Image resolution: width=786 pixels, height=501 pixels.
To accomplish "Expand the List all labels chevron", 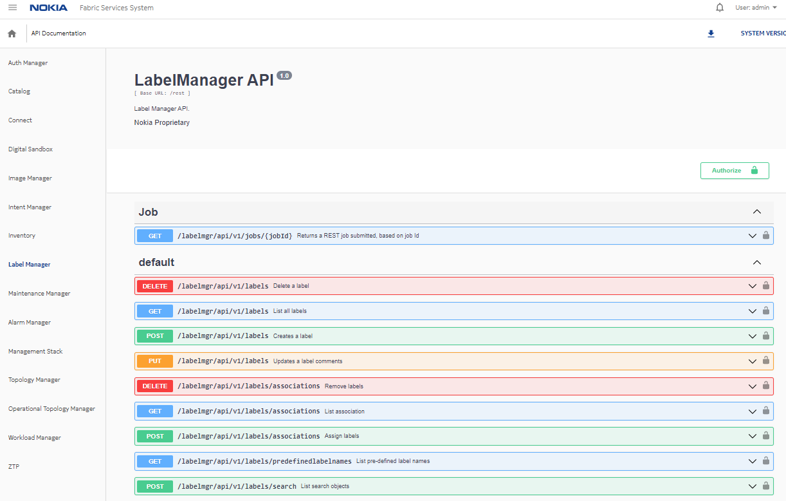I will [x=752, y=311].
